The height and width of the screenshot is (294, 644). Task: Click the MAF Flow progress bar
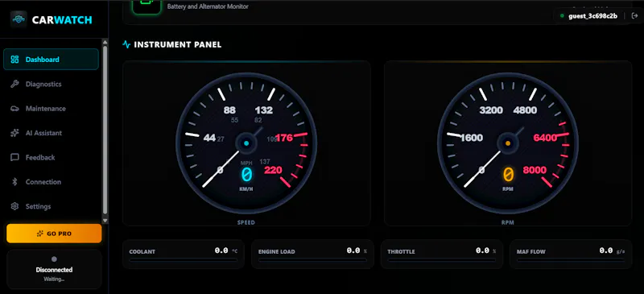click(x=571, y=260)
